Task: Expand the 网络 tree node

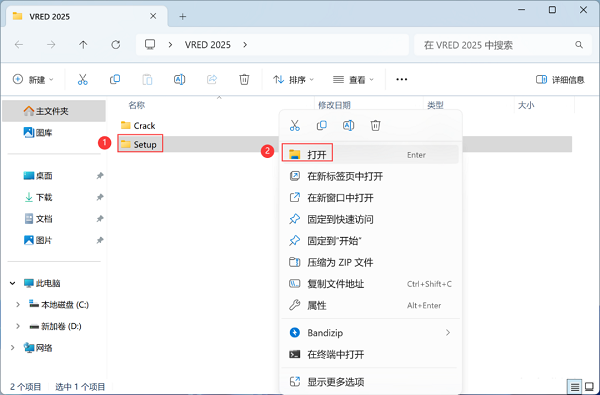Action: click(13, 348)
